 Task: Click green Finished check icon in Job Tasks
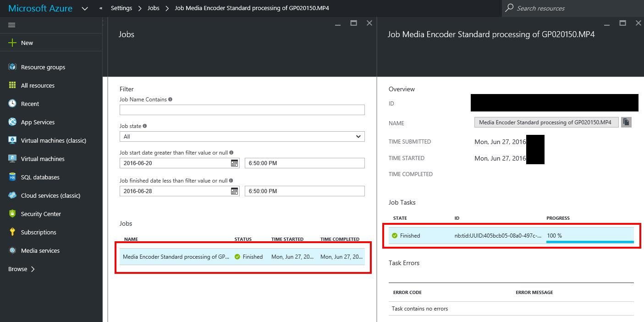[x=395, y=236]
